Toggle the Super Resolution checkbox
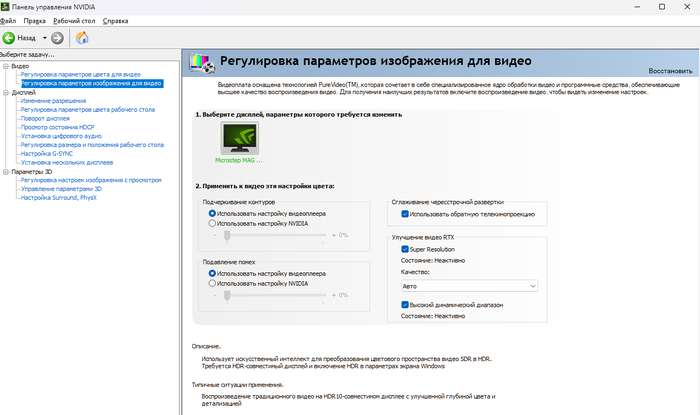 [x=405, y=249]
